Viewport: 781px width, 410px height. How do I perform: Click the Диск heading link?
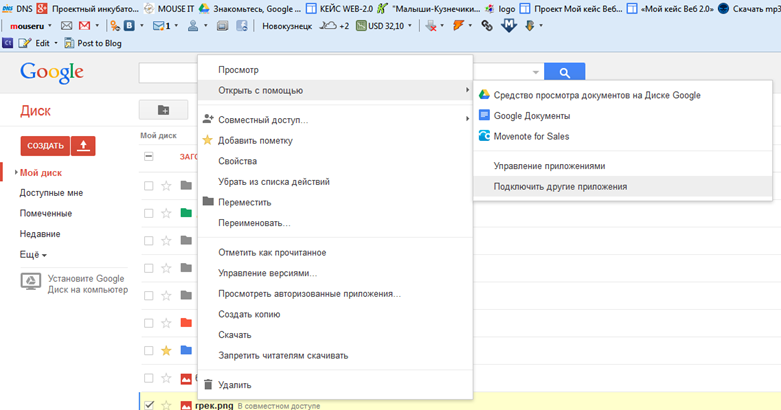click(x=35, y=111)
